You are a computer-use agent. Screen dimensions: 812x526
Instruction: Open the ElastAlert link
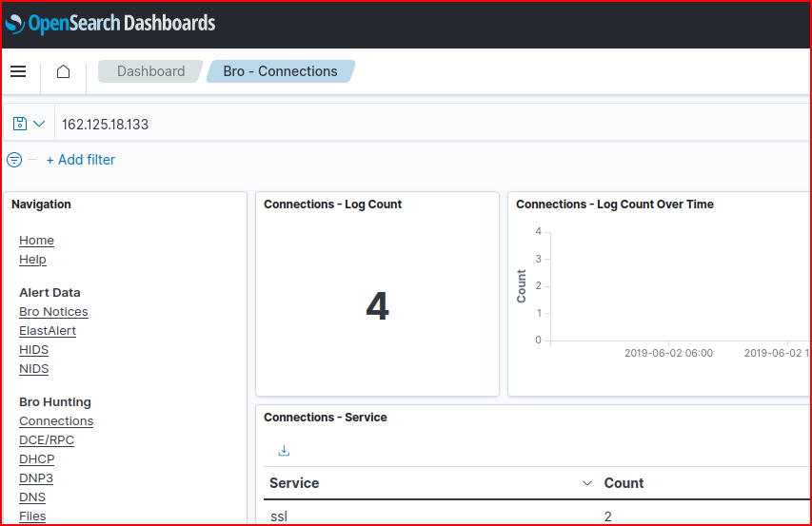[x=48, y=331]
